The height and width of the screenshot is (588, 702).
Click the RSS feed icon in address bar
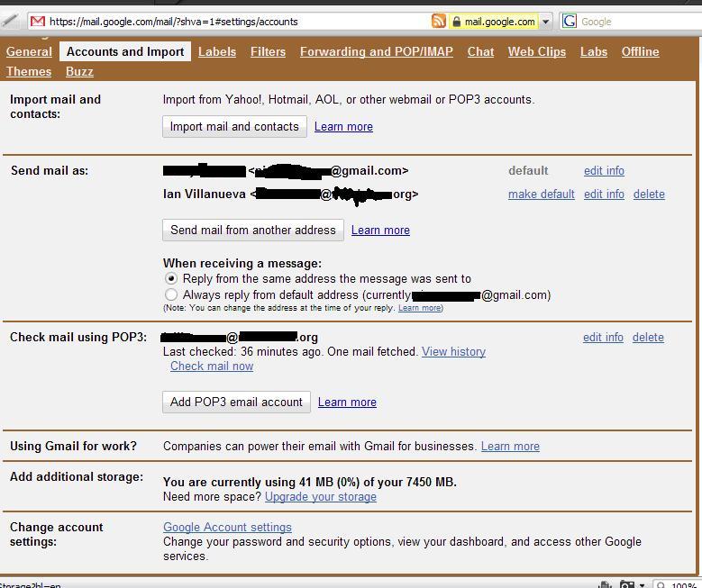[438, 21]
